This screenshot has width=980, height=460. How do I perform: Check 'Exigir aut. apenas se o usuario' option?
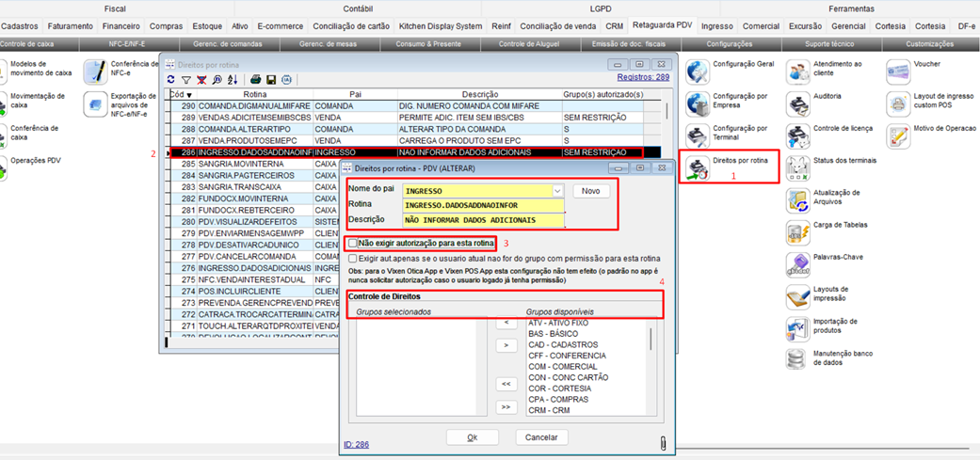pyautogui.click(x=353, y=259)
